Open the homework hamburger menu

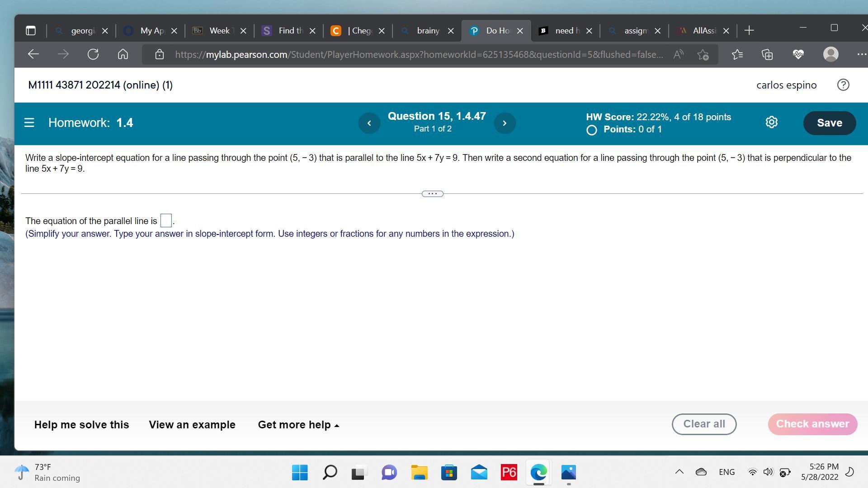pos(29,123)
